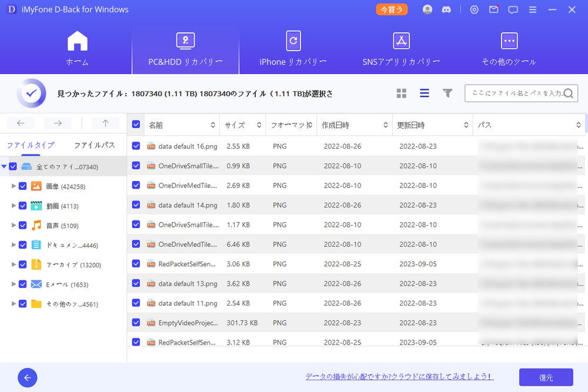The height and width of the screenshot is (392, 588).
Task: Uncheck data default 16.png checkbox
Action: [136, 146]
